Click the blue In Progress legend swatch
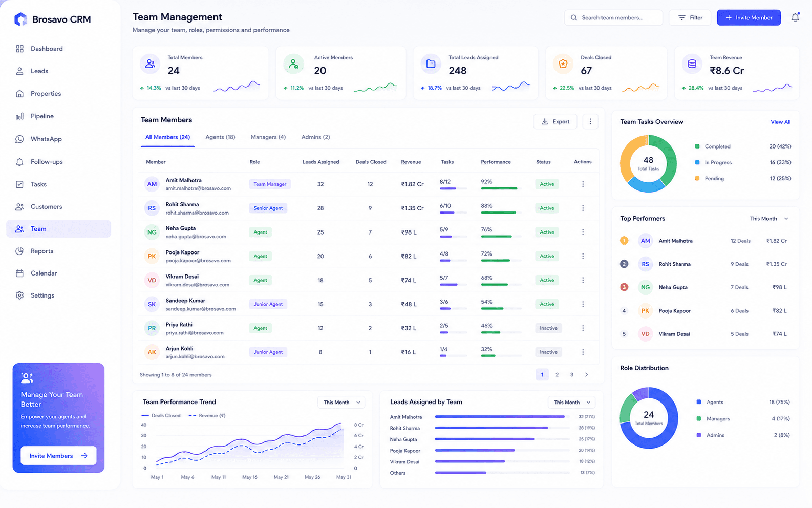This screenshot has height=508, width=812. click(697, 162)
